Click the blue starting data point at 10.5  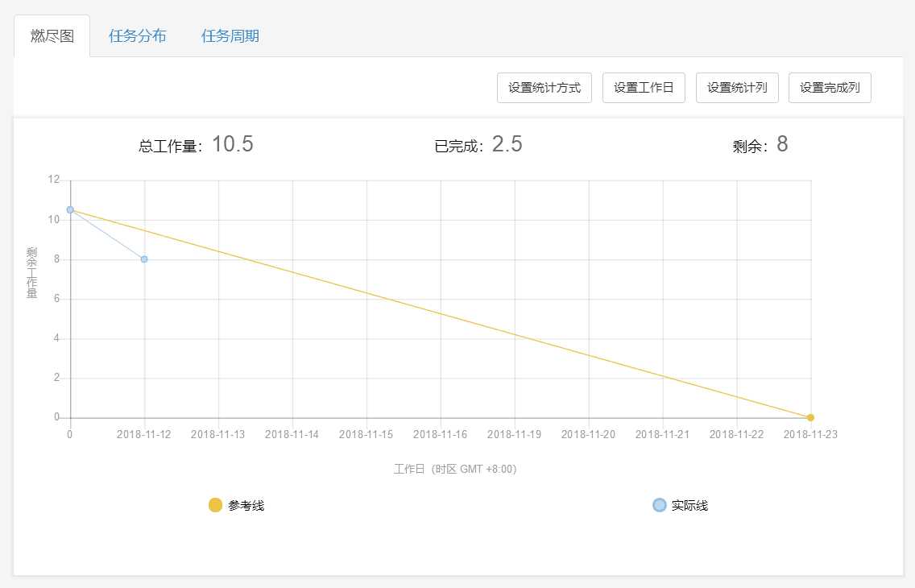(x=70, y=210)
